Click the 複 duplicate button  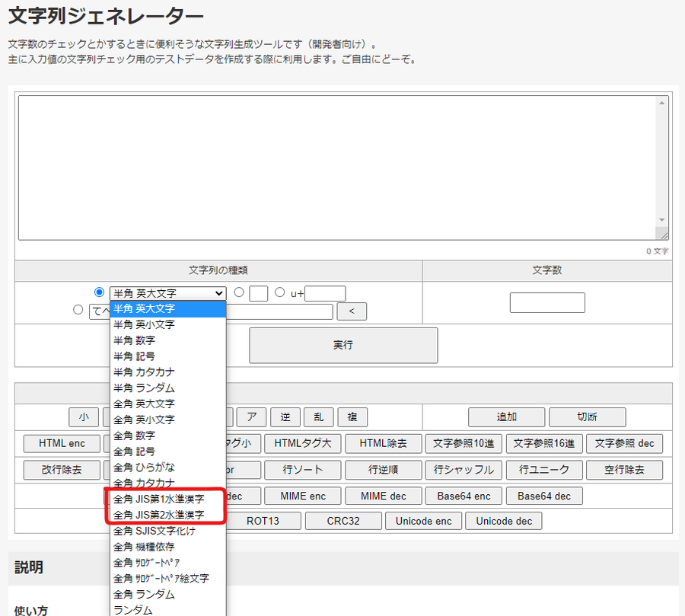click(352, 417)
